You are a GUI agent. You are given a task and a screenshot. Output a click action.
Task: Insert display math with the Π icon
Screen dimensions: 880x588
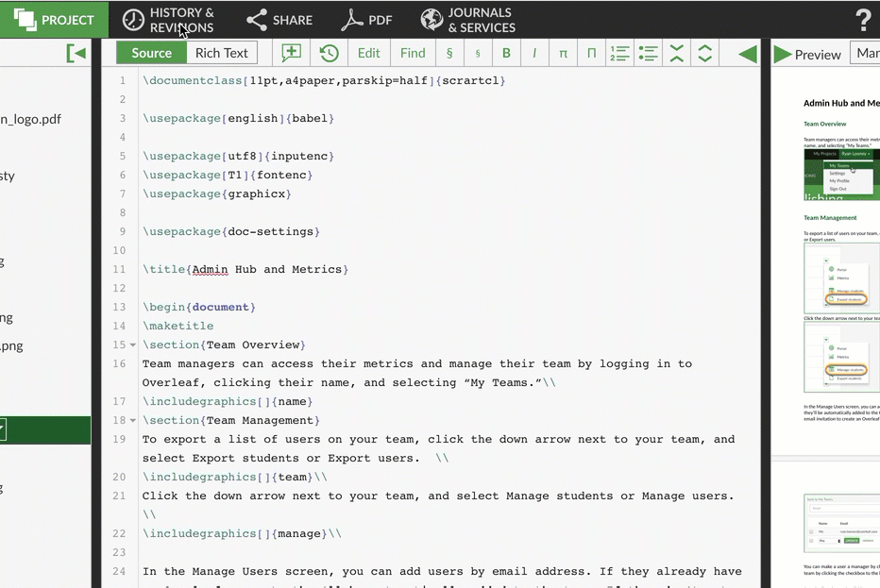click(x=591, y=53)
